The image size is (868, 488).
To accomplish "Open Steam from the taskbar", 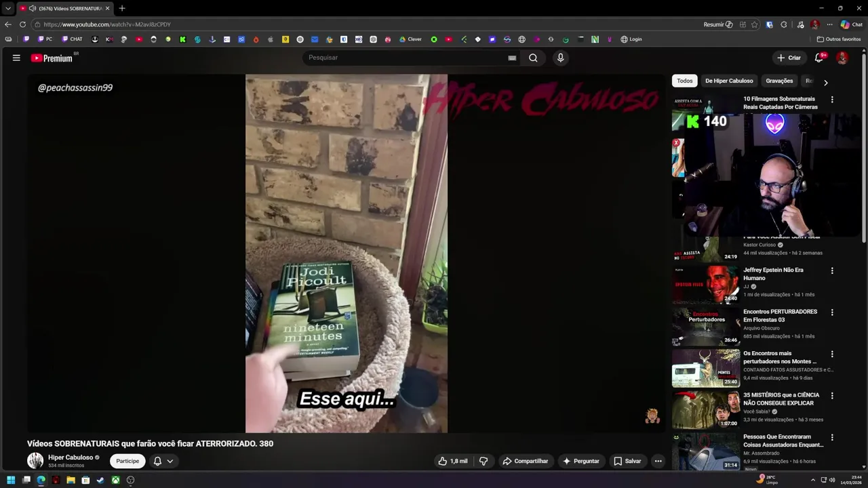I will tap(100, 480).
